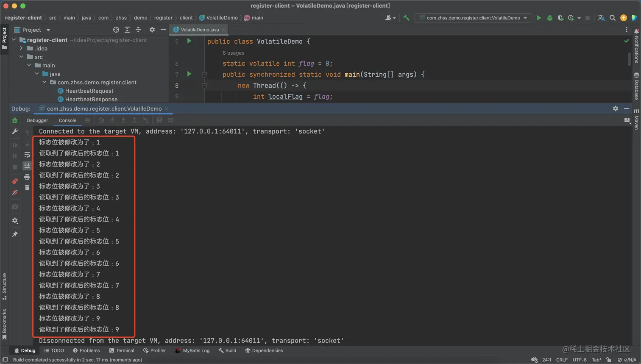Open Project panel options gear
This screenshot has height=364, width=641.
coord(152,30)
